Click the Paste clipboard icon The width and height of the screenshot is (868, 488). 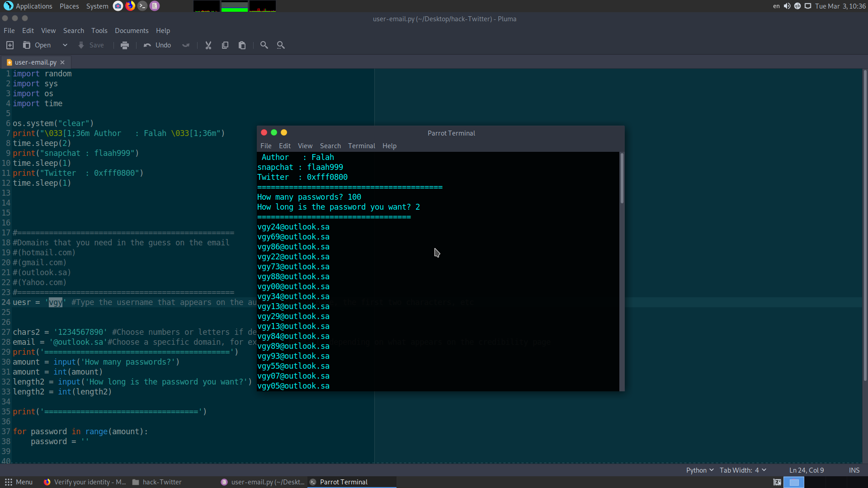pos(242,45)
